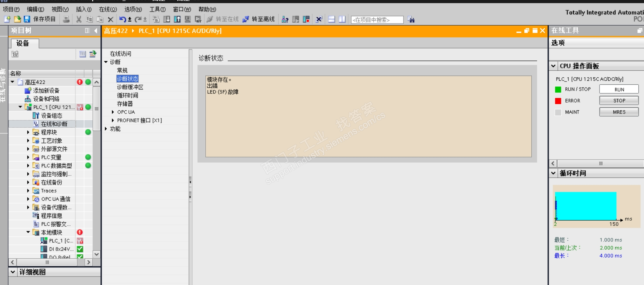Screen dimensions: 644x285
Task: Redo the last undone action
Action: [138, 19]
